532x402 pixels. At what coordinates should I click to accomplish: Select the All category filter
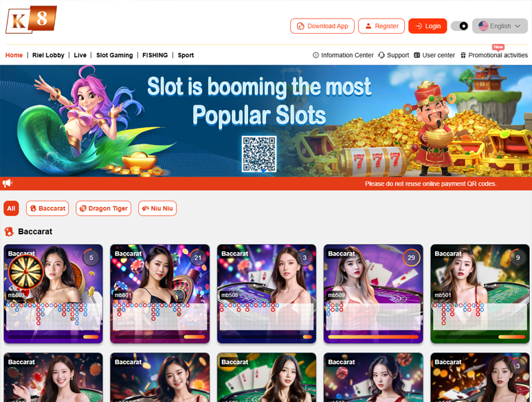tap(11, 208)
